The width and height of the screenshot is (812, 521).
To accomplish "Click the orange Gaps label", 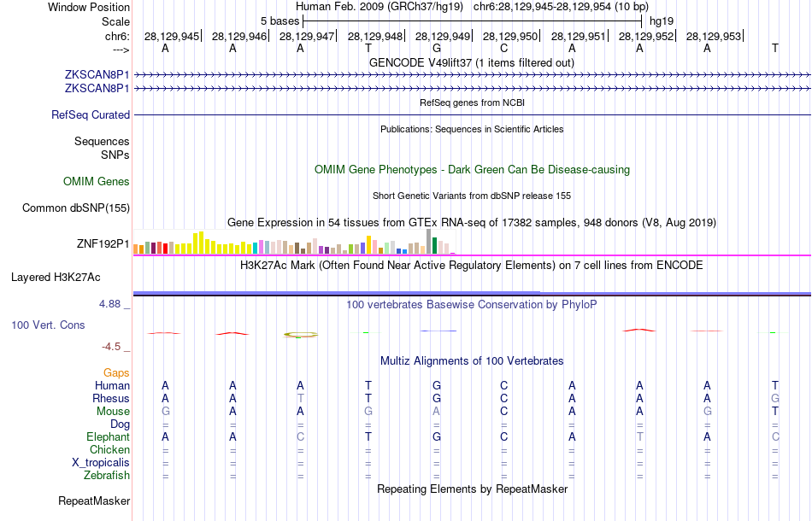I will point(116,372).
